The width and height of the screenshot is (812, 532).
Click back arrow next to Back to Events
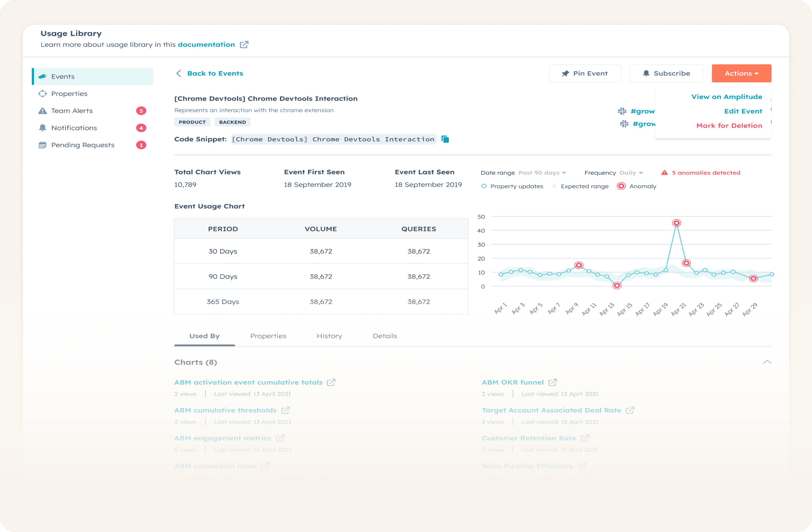[x=179, y=73]
